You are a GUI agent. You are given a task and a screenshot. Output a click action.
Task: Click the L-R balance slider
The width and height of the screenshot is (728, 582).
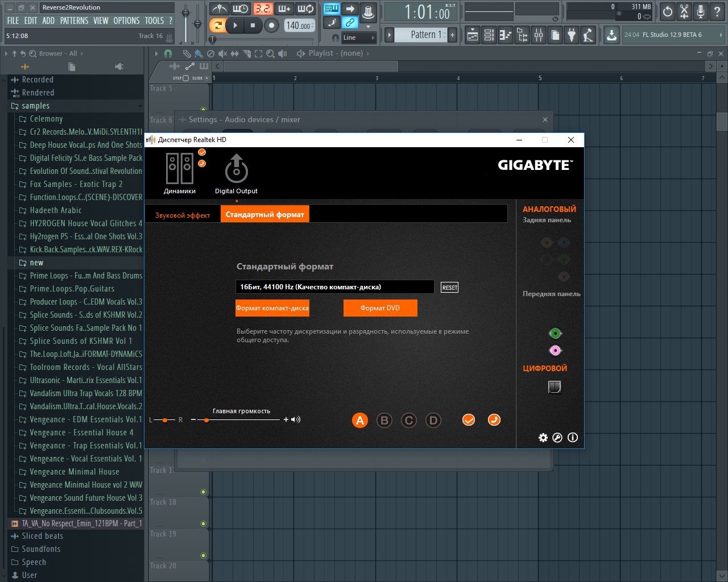pos(166,420)
